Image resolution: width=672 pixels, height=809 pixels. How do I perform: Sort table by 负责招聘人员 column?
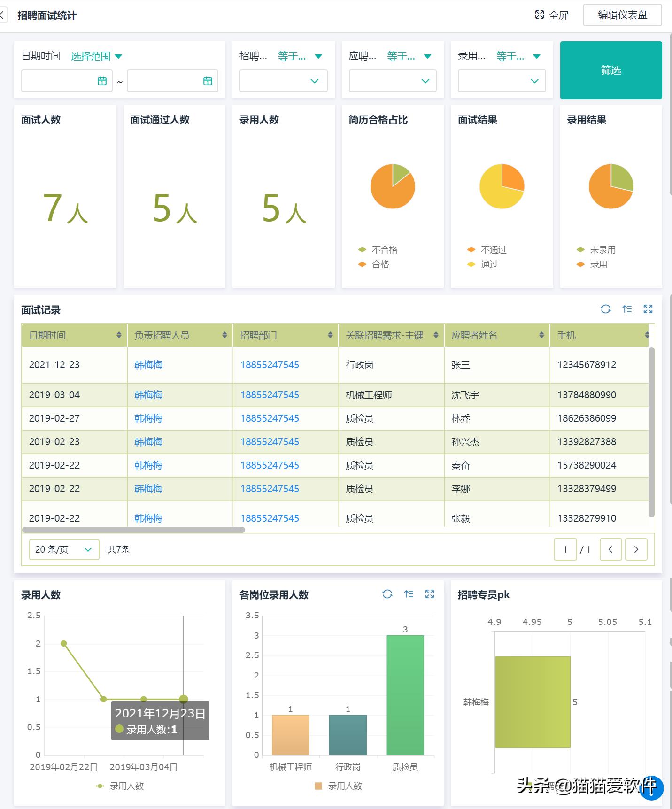(x=224, y=335)
